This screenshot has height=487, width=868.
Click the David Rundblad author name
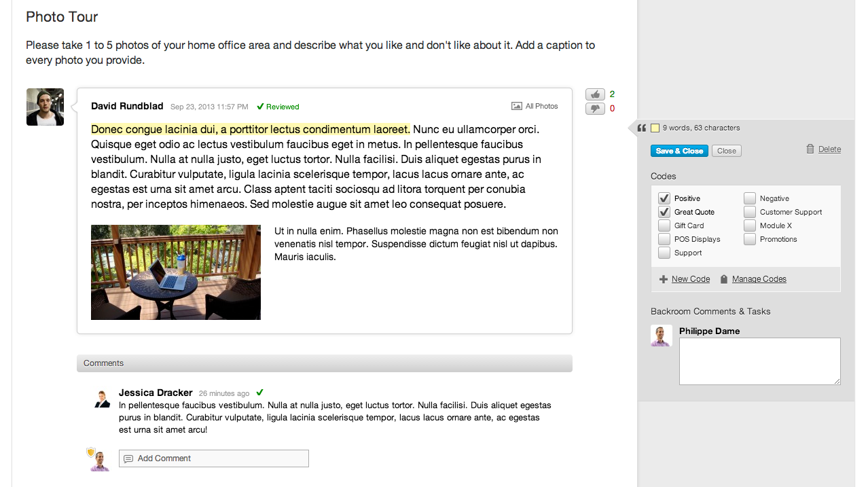point(127,106)
